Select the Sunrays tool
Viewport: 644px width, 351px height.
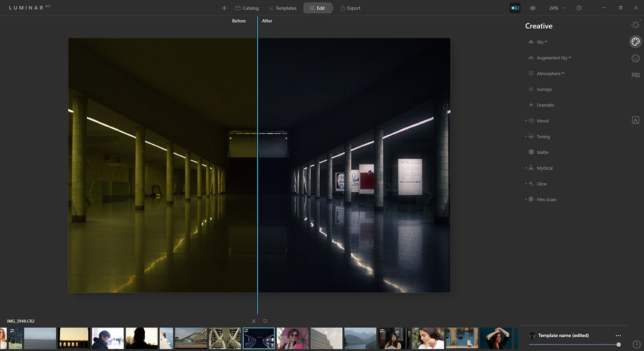545,89
